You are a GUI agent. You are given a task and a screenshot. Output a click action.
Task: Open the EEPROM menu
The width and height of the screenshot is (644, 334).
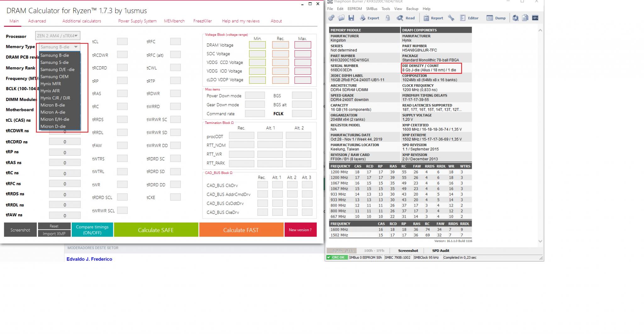[x=354, y=9]
